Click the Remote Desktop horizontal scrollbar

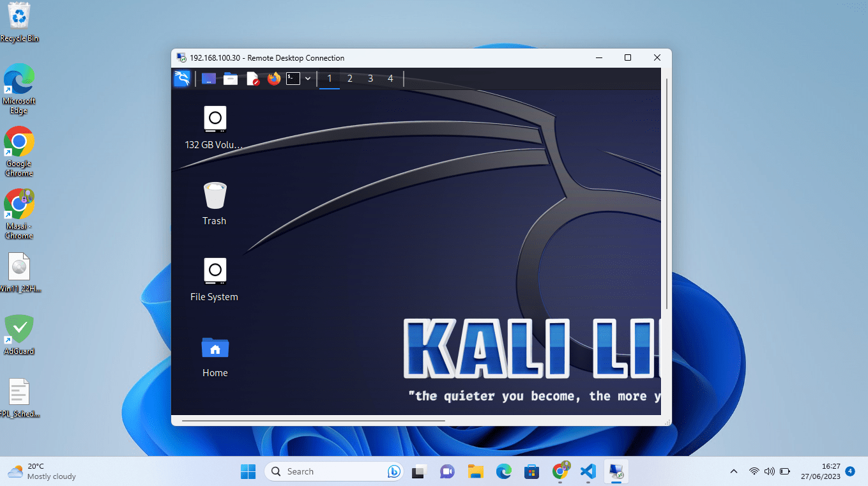click(314, 421)
